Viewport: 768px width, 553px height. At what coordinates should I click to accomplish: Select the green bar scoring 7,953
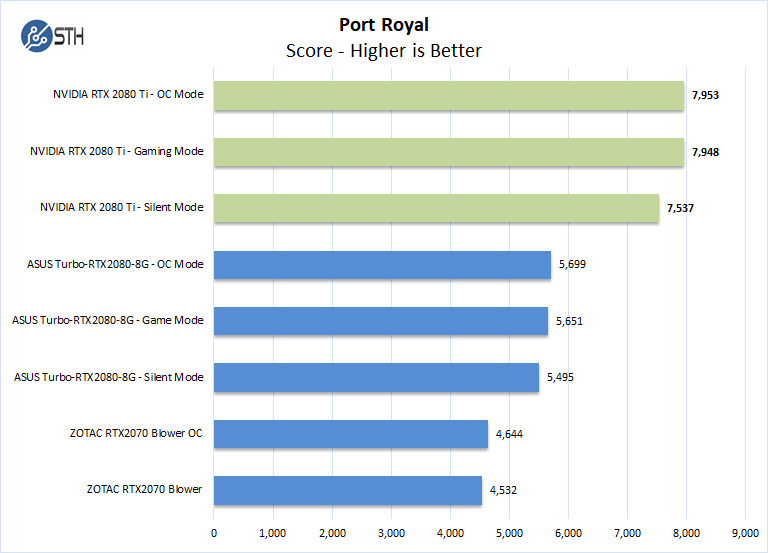click(x=449, y=96)
